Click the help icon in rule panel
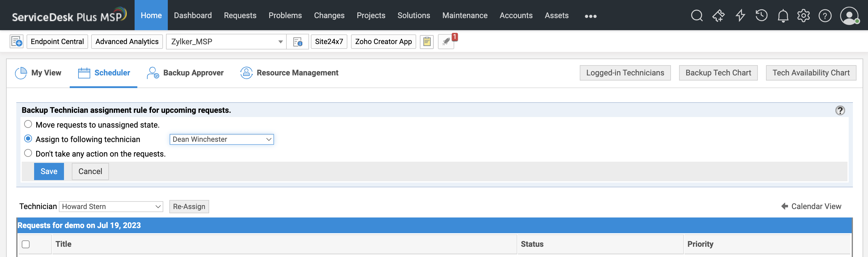 840,110
